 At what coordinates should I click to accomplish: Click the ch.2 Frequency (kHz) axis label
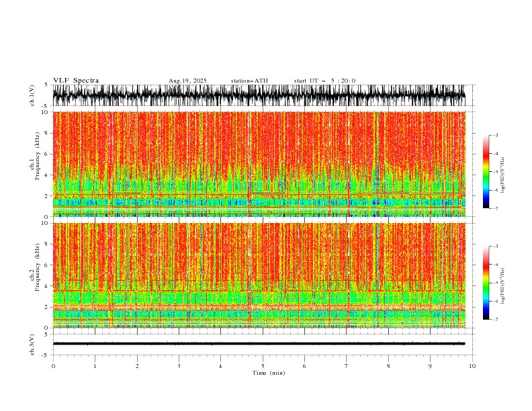[35, 267]
